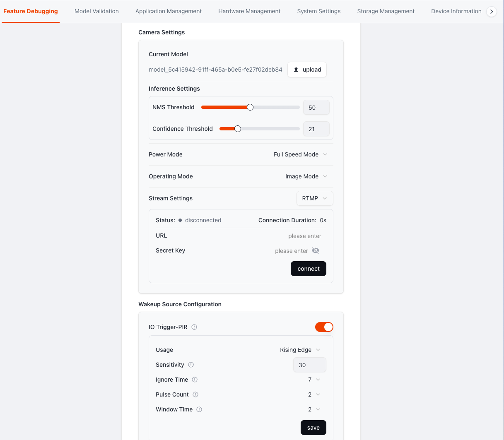Click the Sensitivity info icon
504x440 pixels.
(x=191, y=365)
